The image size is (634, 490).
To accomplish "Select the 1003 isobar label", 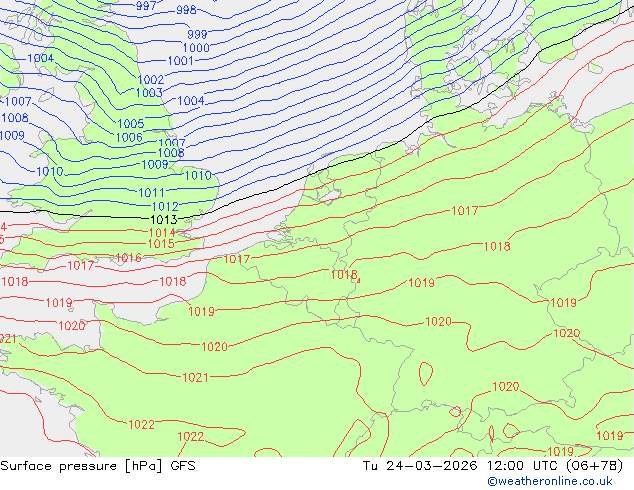I will pyautogui.click(x=149, y=93).
